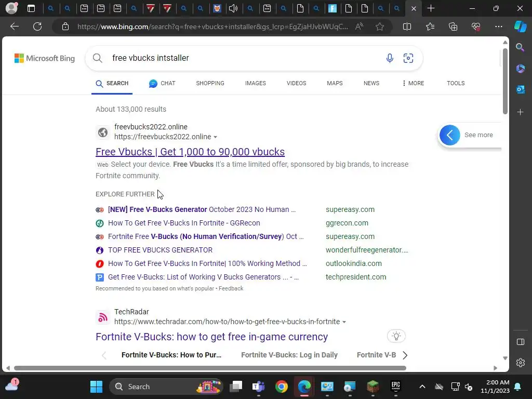Refresh the Bing page

click(37, 26)
